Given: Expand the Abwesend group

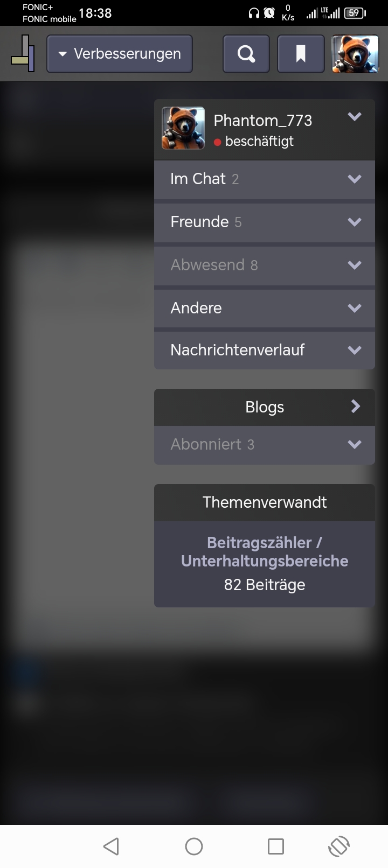Looking at the screenshot, I should (265, 265).
